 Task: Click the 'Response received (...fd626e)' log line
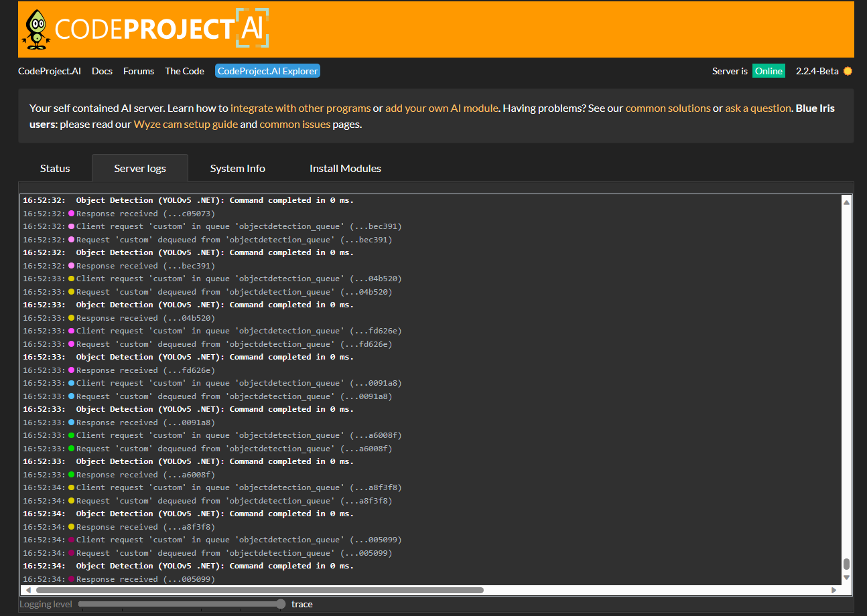(119, 370)
